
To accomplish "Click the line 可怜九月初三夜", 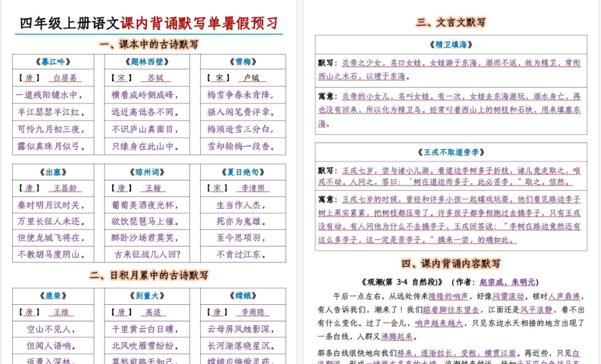I will click(x=51, y=129).
